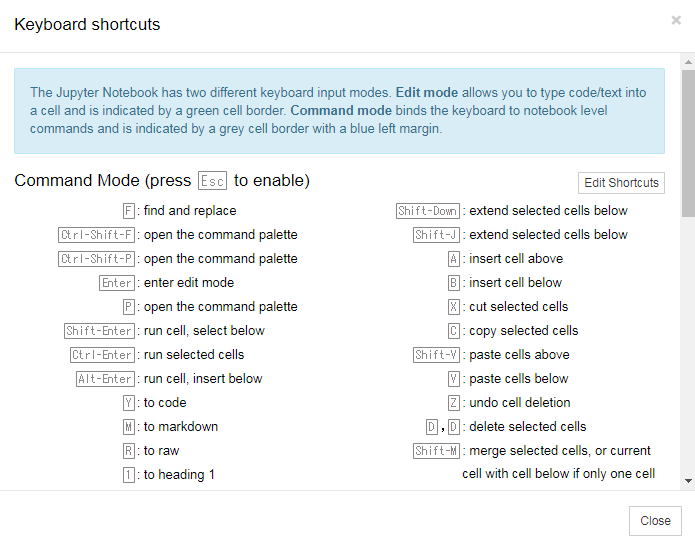The image size is (695, 542).
Task: Select the Alt-Enter key label
Action: 105,379
